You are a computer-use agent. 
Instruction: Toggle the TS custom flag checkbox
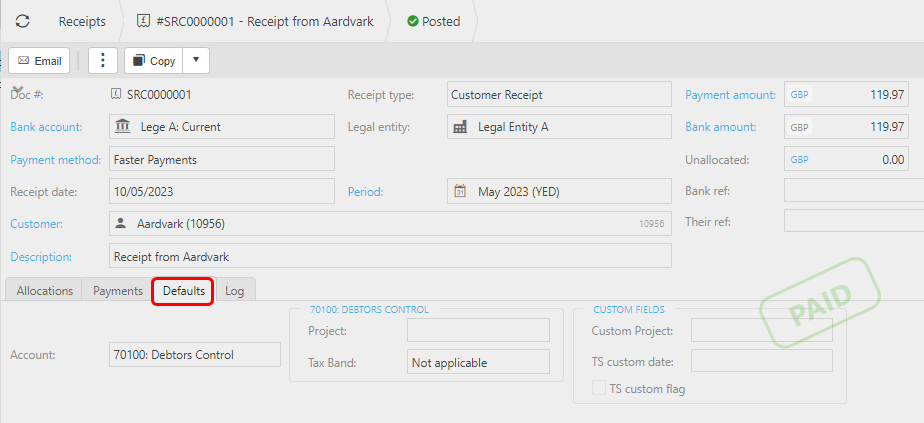pos(599,389)
